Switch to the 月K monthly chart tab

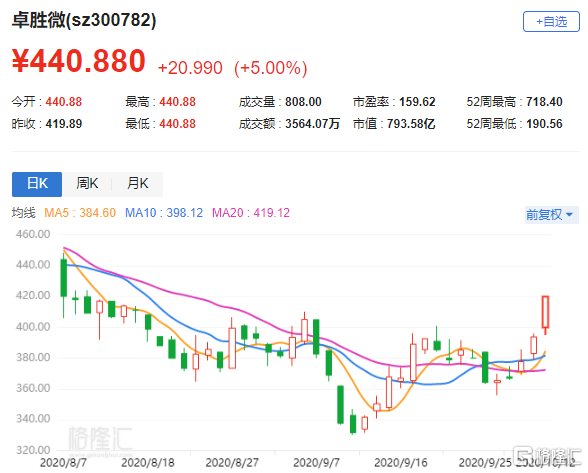tap(138, 184)
